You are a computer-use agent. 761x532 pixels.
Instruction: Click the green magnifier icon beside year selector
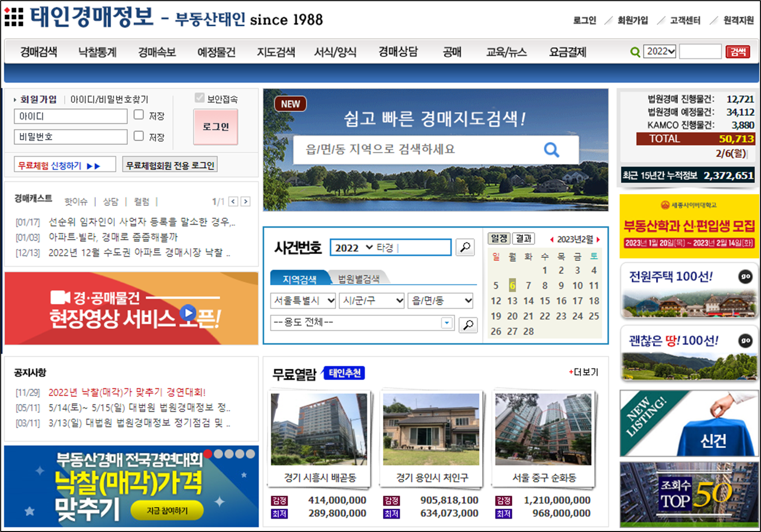tap(635, 52)
